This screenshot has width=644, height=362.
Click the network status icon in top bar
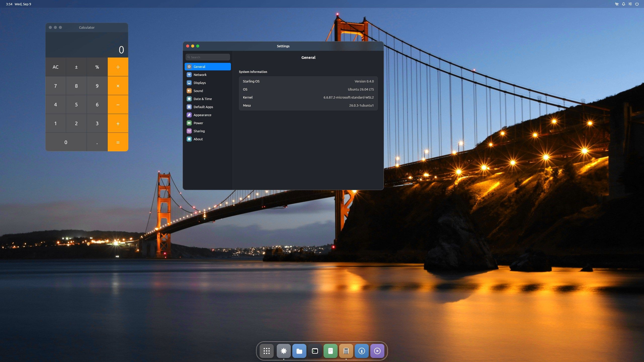(x=617, y=4)
